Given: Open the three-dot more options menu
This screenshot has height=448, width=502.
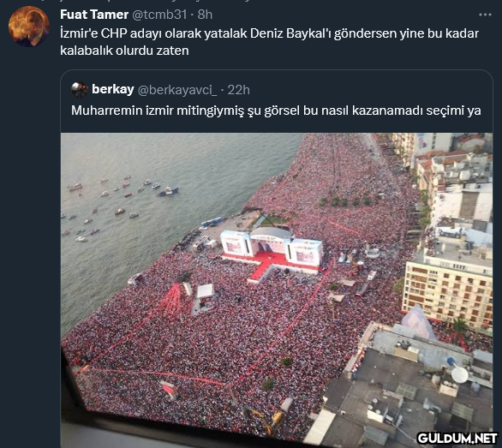Looking at the screenshot, I should [x=485, y=15].
